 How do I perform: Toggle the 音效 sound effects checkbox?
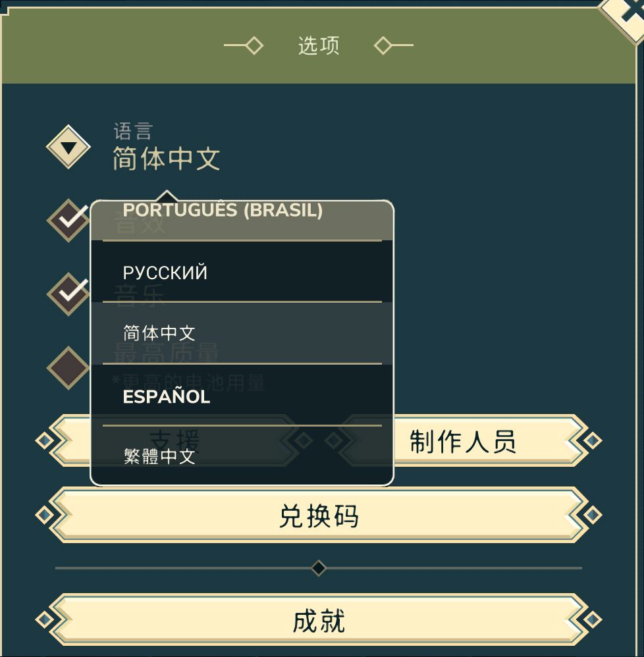click(68, 220)
